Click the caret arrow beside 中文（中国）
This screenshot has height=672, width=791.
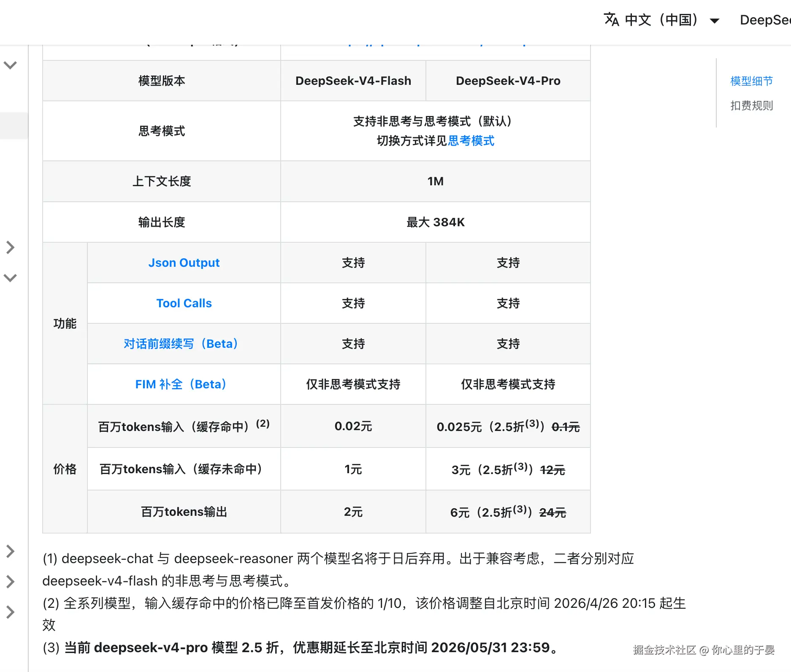(715, 21)
